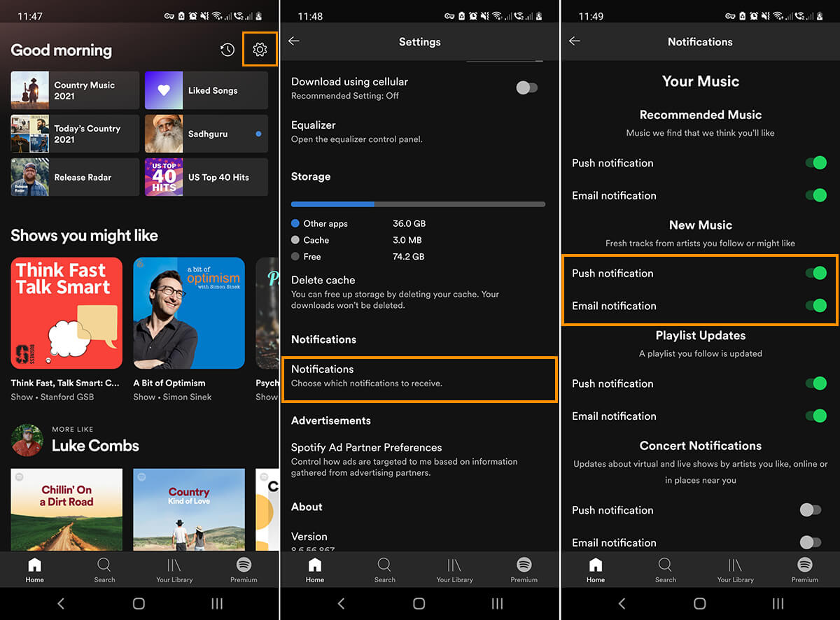Open the Release Radar tile
This screenshot has width=840, height=620.
point(75,177)
